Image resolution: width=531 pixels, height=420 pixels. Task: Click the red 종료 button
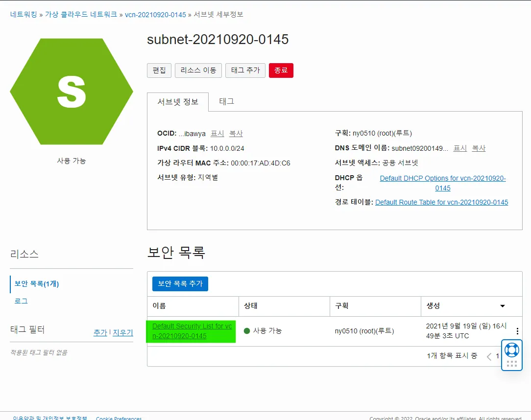coord(281,70)
